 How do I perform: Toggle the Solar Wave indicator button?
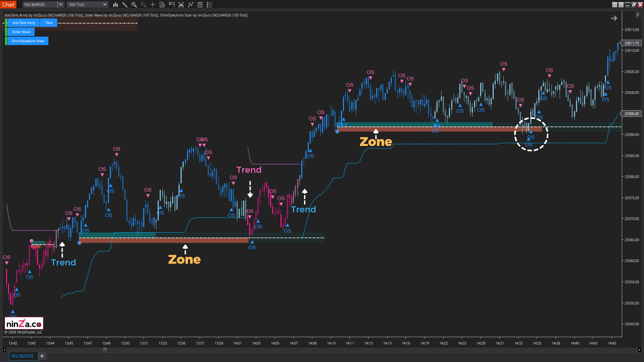(x=21, y=32)
